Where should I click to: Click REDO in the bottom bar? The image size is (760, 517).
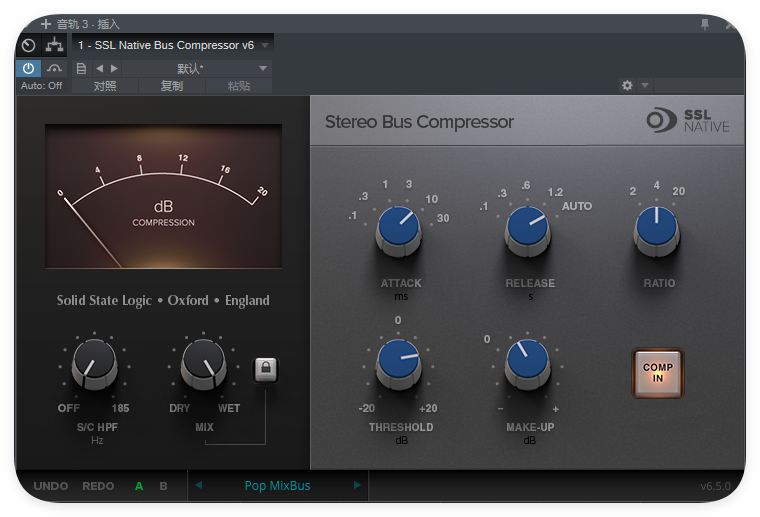98,486
